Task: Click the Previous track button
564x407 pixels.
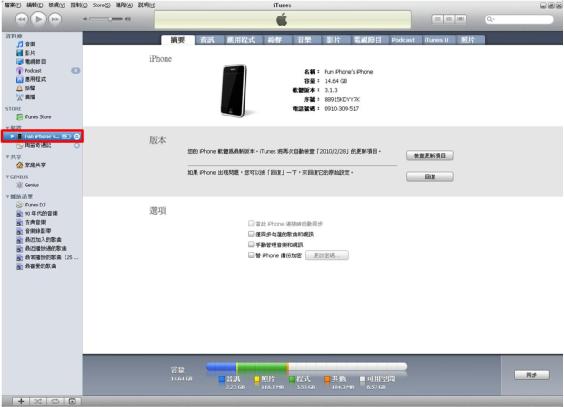Action: click(x=21, y=19)
